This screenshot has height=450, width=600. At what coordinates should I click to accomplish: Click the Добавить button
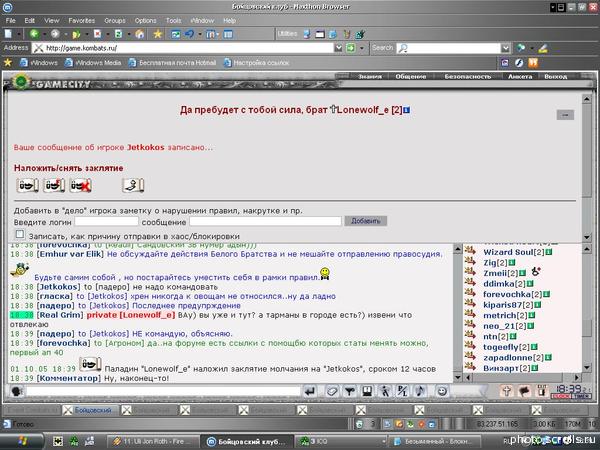(x=365, y=221)
